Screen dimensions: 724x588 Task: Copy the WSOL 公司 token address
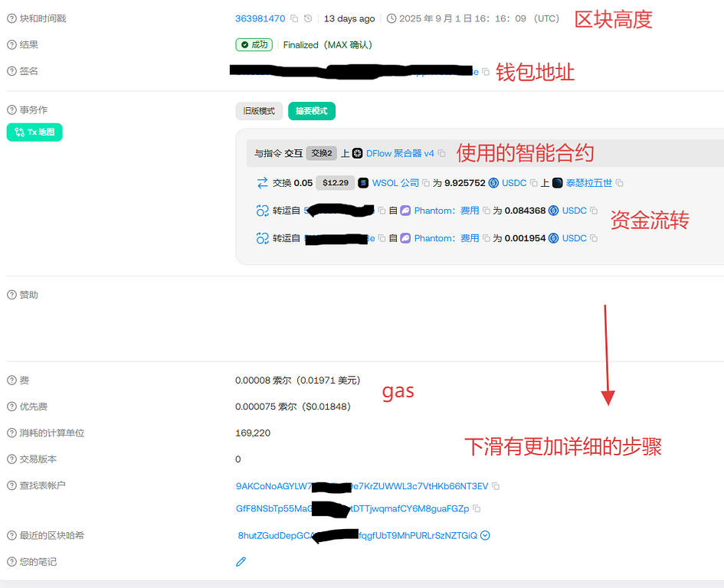(x=426, y=183)
